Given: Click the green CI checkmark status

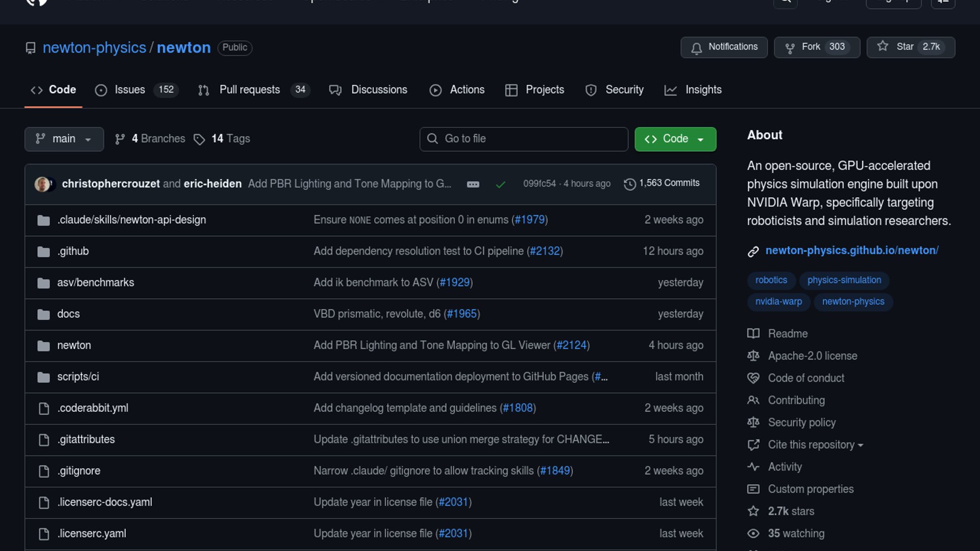Looking at the screenshot, I should 500,184.
